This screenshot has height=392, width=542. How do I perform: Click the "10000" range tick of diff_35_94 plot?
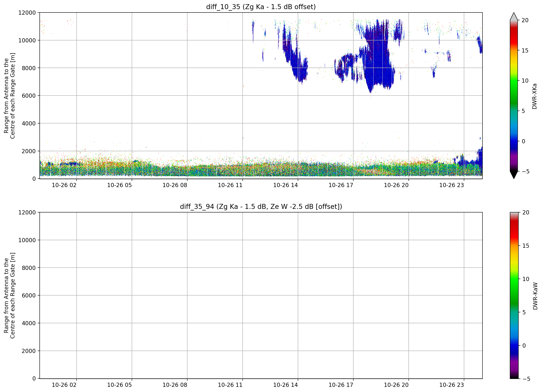27,240
